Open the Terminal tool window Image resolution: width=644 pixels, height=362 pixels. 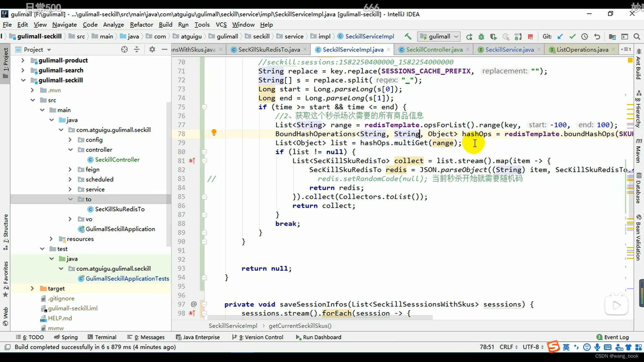point(102,337)
